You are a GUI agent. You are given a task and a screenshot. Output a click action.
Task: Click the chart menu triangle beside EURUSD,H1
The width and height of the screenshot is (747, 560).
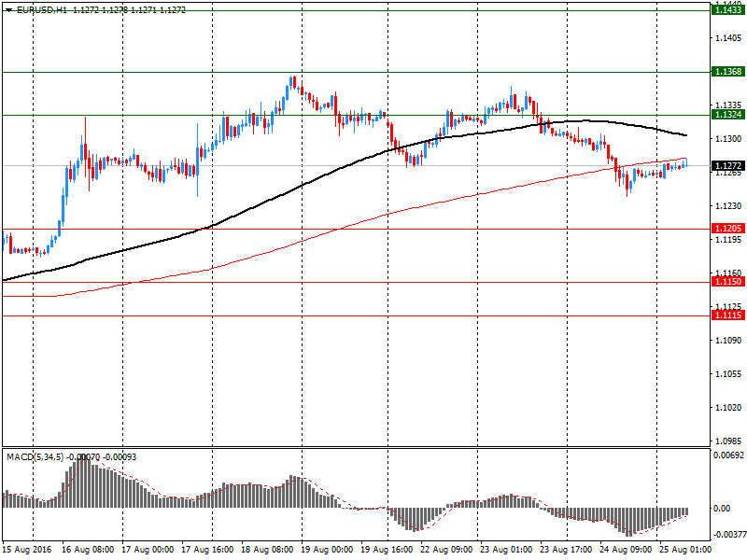click(8, 10)
